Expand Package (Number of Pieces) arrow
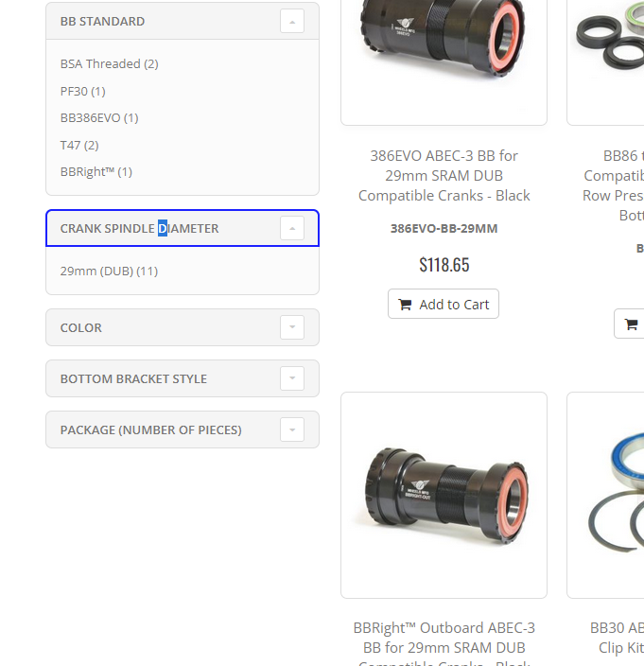Image resolution: width=644 pixels, height=666 pixels. point(292,429)
